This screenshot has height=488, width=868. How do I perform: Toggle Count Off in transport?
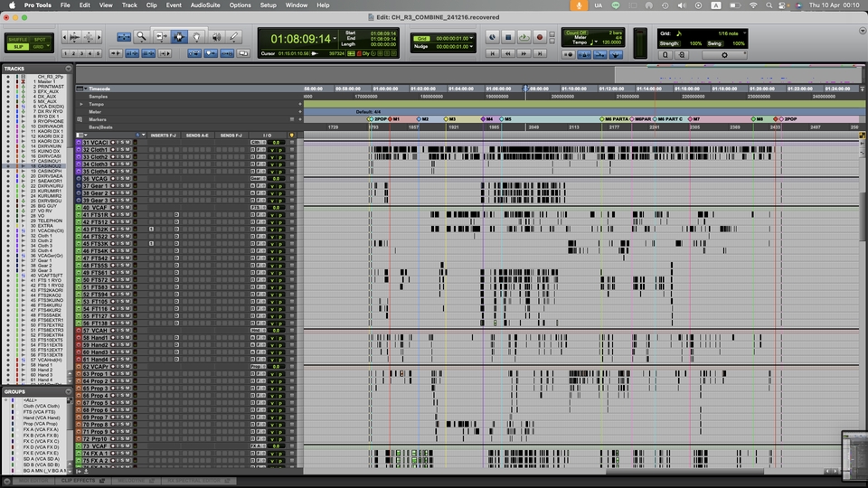pos(576,32)
